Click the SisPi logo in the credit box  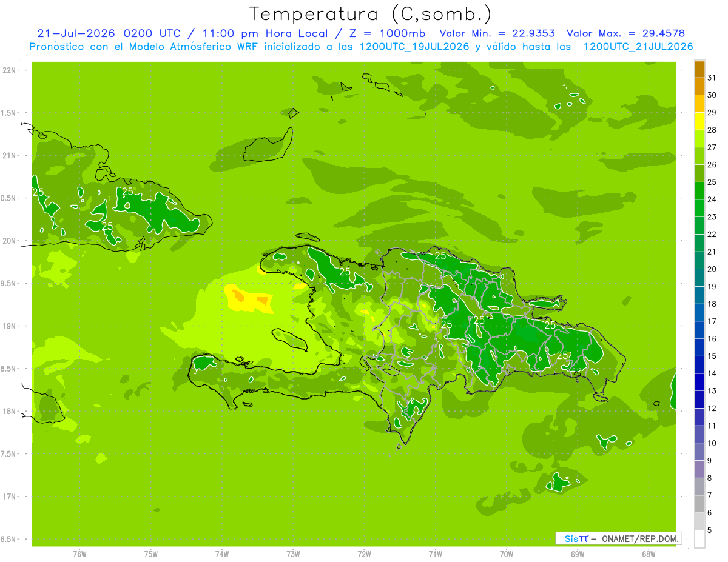(576, 538)
